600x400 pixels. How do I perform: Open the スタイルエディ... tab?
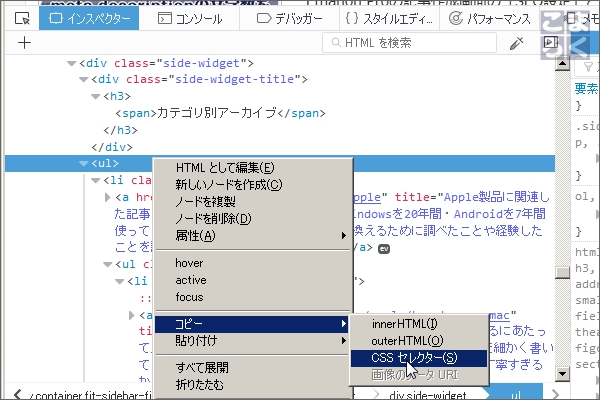[389, 18]
